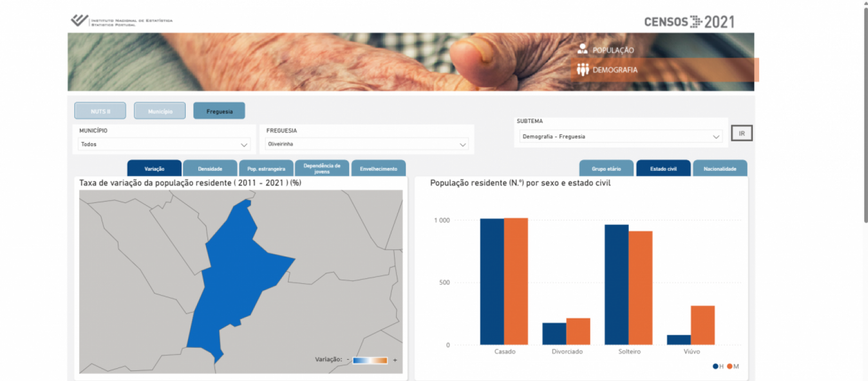The height and width of the screenshot is (381, 868).
Task: Expand the Freguesia dropdown showing Oliveirinha
Action: (x=367, y=144)
